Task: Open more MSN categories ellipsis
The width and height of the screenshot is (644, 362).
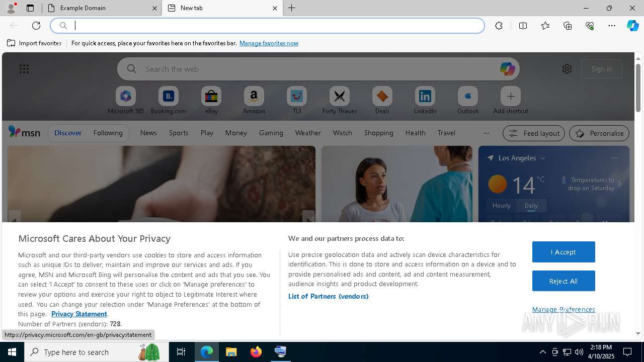Action: (486, 133)
